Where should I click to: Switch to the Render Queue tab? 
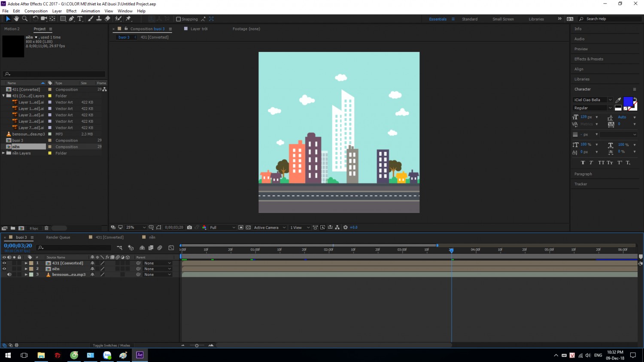click(58, 237)
